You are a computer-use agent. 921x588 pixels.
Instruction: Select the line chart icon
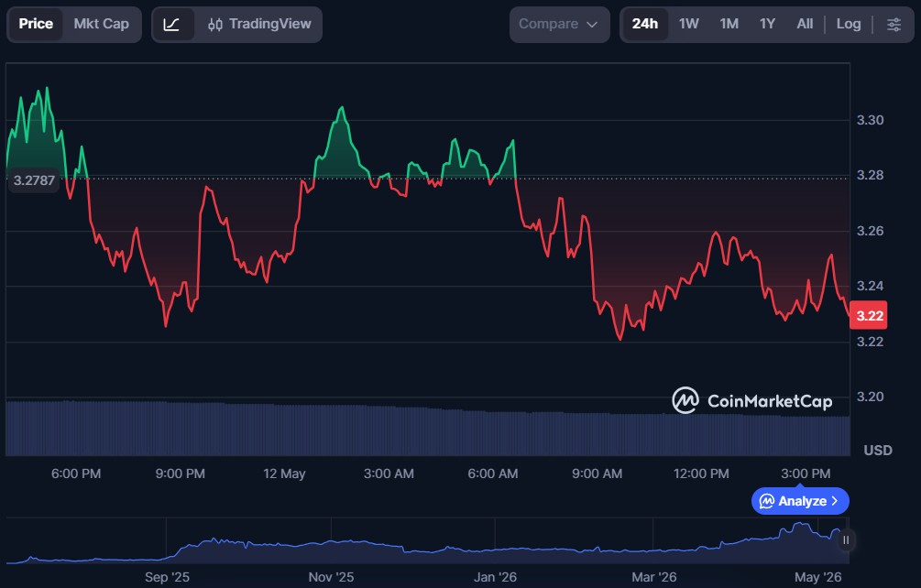(x=172, y=25)
